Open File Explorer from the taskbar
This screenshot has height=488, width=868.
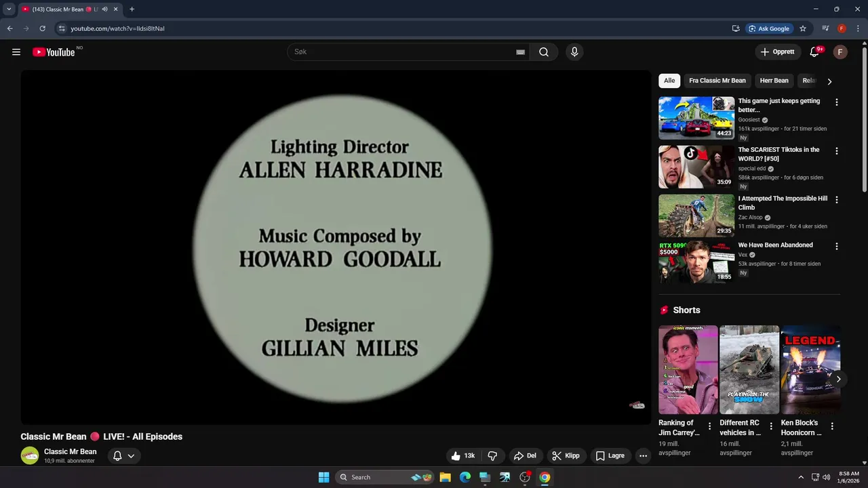click(x=446, y=477)
